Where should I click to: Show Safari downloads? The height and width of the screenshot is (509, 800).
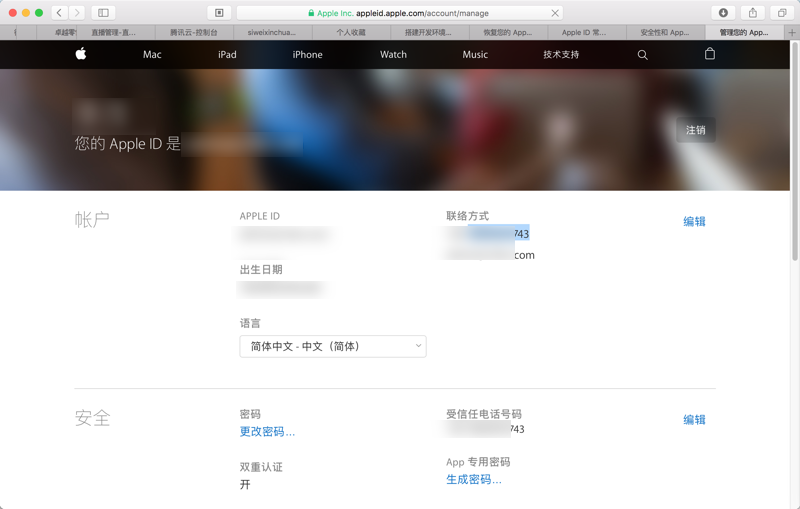[723, 13]
